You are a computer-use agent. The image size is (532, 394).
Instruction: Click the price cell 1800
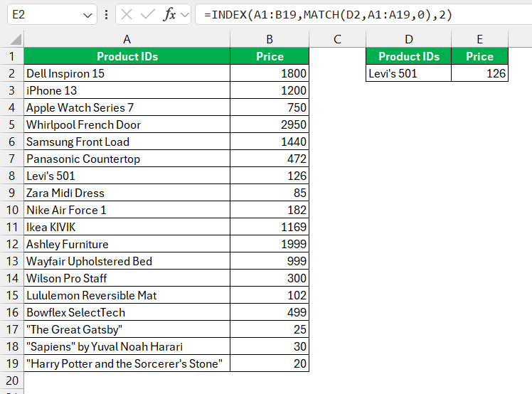(x=270, y=73)
